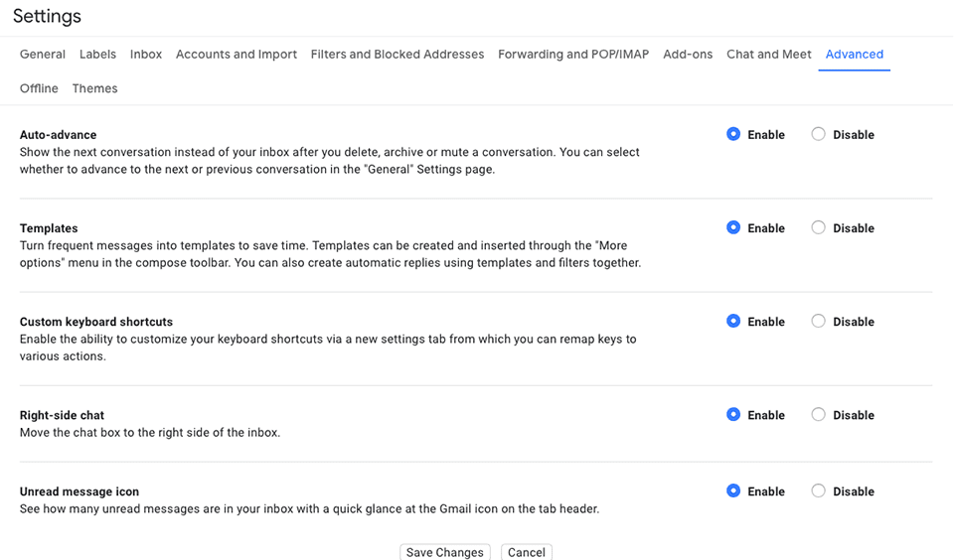Viewport: 954px width, 560px height.
Task: Enable Custom keyboard shortcuts option
Action: (x=733, y=321)
